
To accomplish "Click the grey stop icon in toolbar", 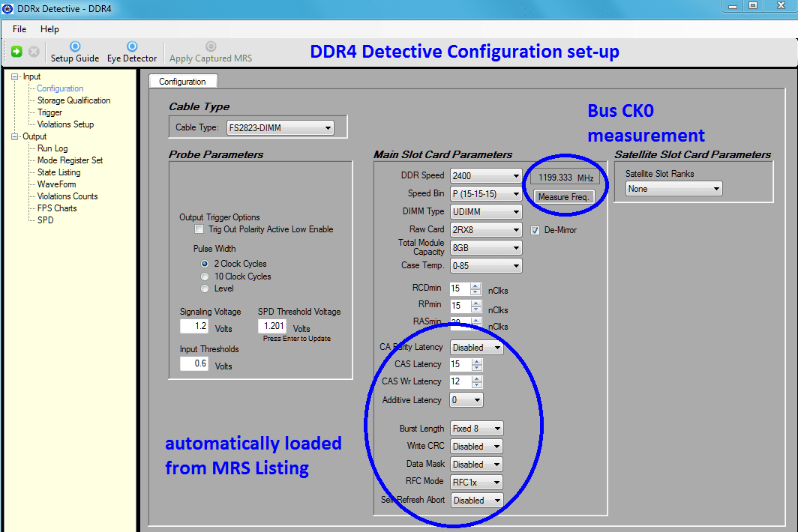I will click(x=34, y=52).
